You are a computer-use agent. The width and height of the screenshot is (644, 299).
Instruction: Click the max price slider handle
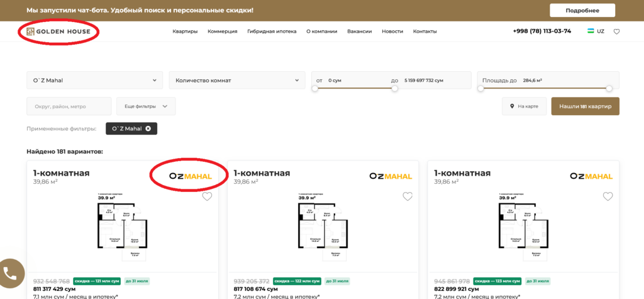(x=394, y=89)
